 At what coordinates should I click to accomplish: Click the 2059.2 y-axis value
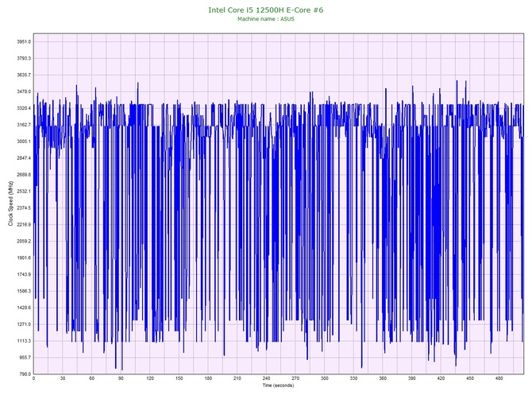24,242
